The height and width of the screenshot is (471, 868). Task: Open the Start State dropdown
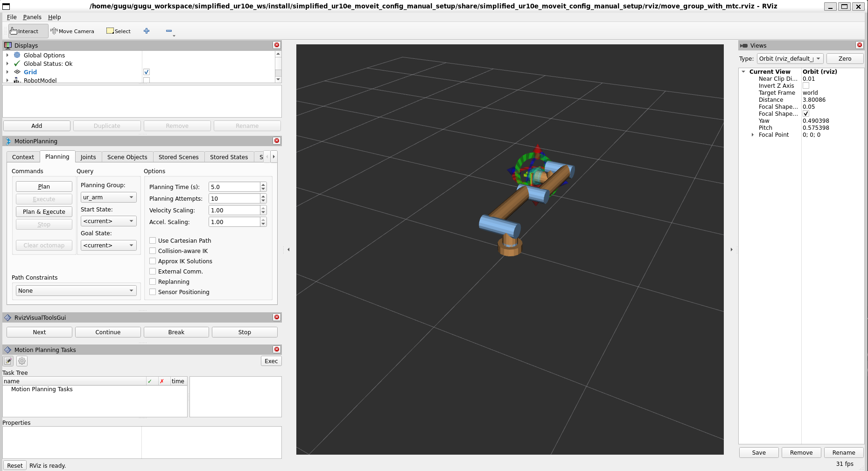click(108, 221)
